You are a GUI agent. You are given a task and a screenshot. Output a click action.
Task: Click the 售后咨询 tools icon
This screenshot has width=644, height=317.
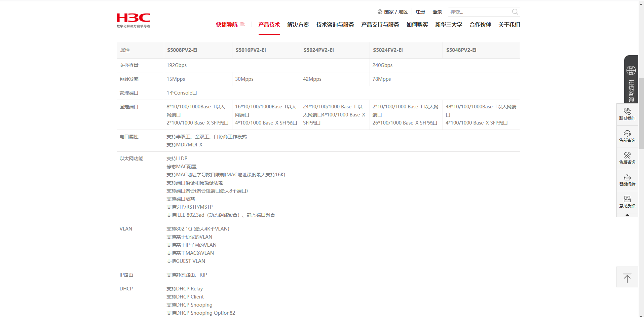627,155
